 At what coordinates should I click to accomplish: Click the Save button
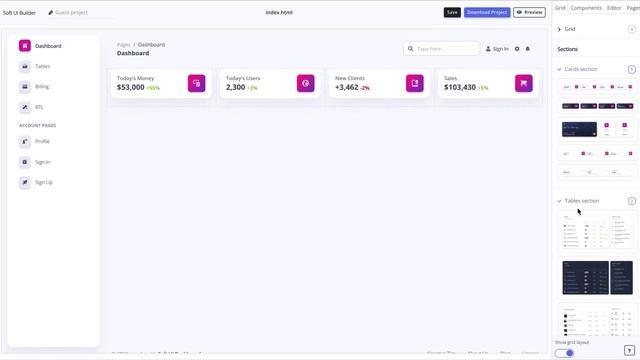click(x=452, y=12)
